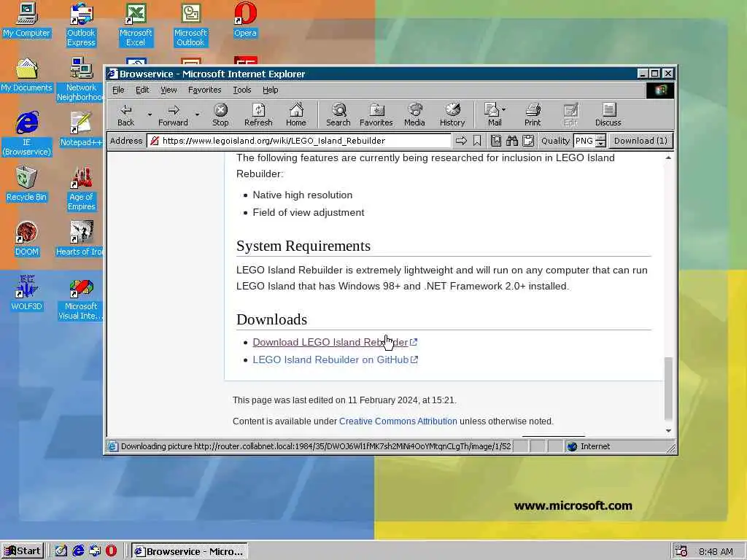Stop loading with the Stop icon
The height and width of the screenshot is (560, 747).
220,115
